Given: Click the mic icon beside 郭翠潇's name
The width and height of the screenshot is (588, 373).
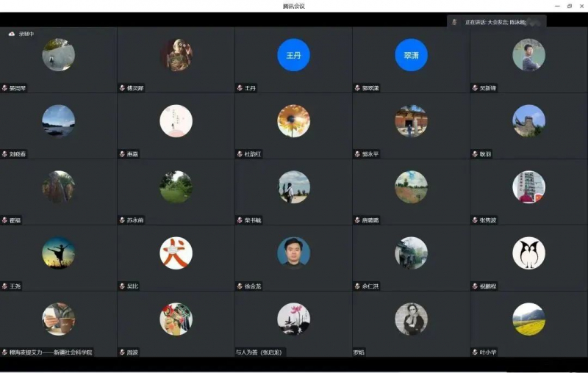Looking at the screenshot, I should (x=357, y=88).
